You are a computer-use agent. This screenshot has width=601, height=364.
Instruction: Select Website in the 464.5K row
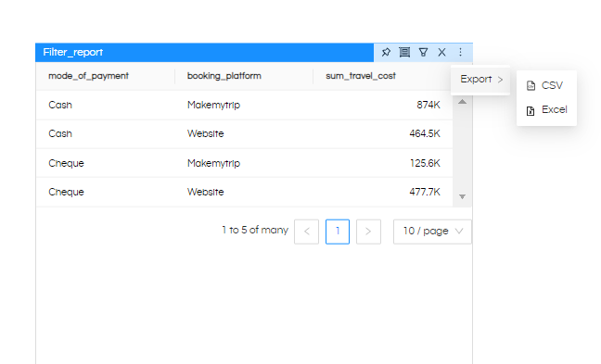(x=206, y=133)
